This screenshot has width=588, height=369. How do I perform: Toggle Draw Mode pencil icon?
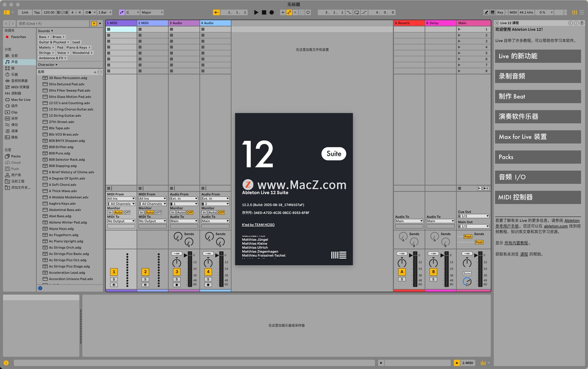(x=486, y=13)
